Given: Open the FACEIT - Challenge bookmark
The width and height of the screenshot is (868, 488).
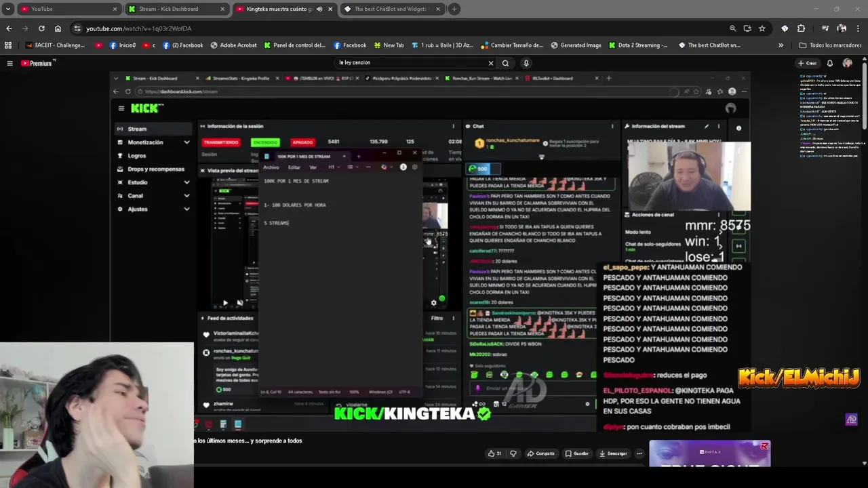Looking at the screenshot, I should pos(56,45).
